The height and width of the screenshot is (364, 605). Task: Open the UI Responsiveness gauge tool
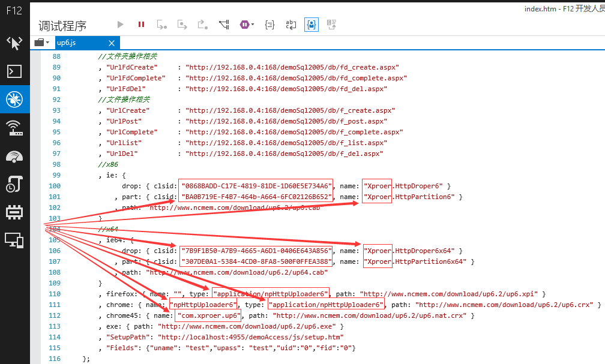tap(14, 156)
